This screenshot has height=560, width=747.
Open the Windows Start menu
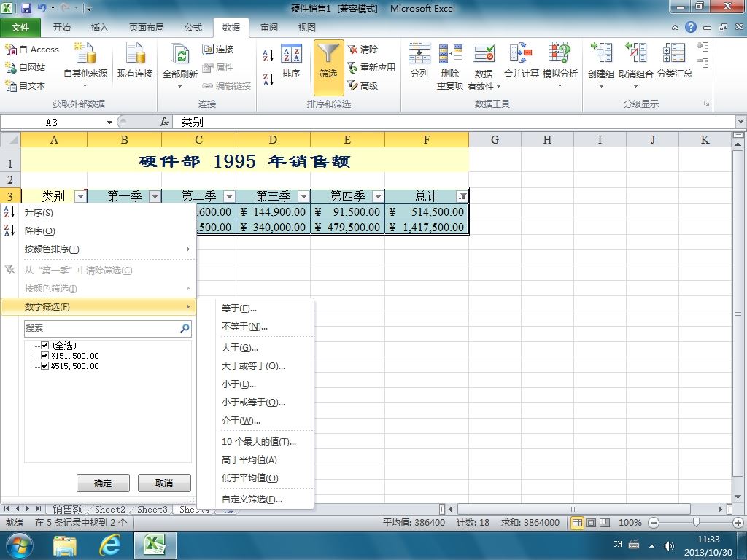(x=20, y=545)
